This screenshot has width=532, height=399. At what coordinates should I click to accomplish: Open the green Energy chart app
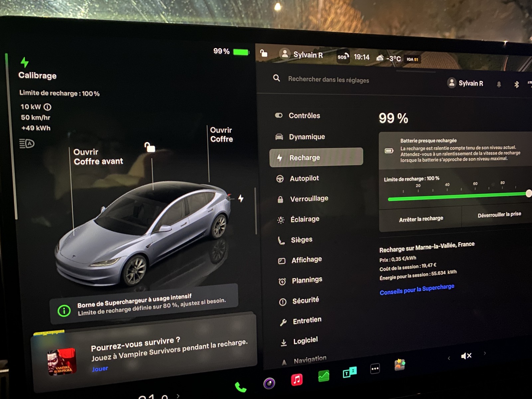(x=324, y=376)
